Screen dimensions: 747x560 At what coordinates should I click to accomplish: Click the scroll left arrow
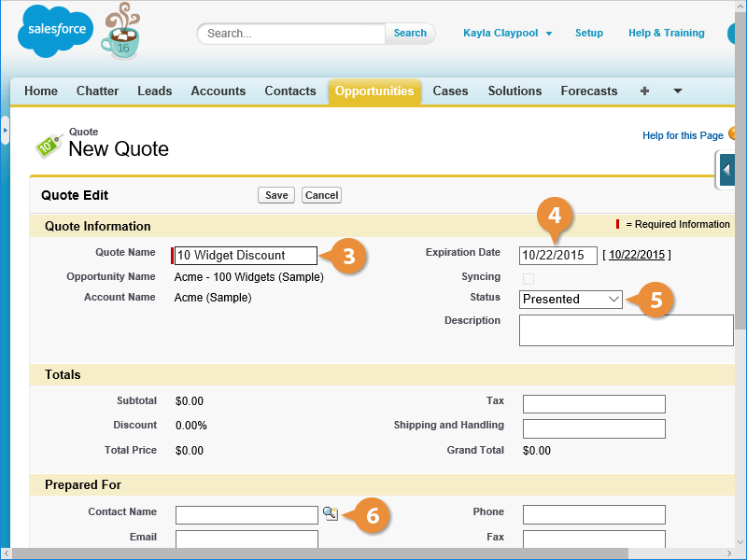point(6,553)
